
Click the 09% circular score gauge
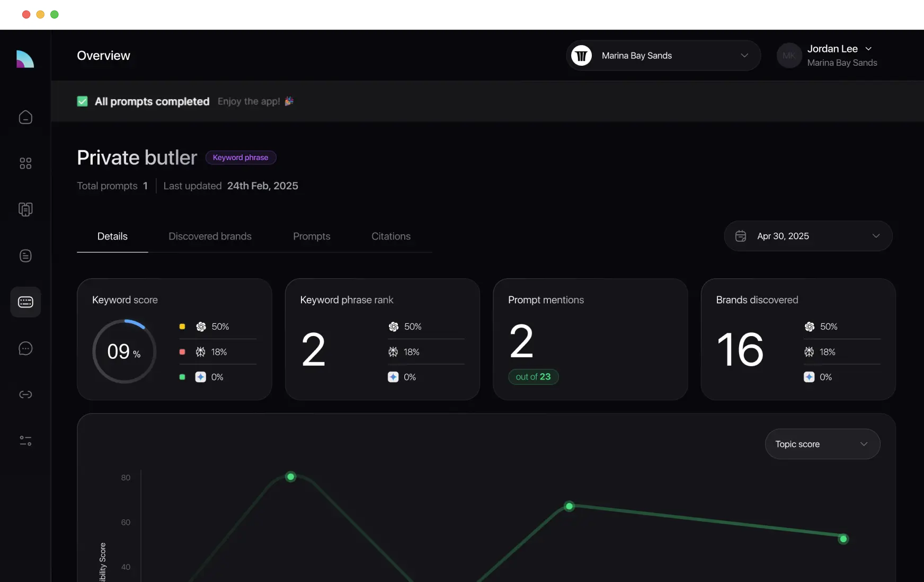(125, 351)
